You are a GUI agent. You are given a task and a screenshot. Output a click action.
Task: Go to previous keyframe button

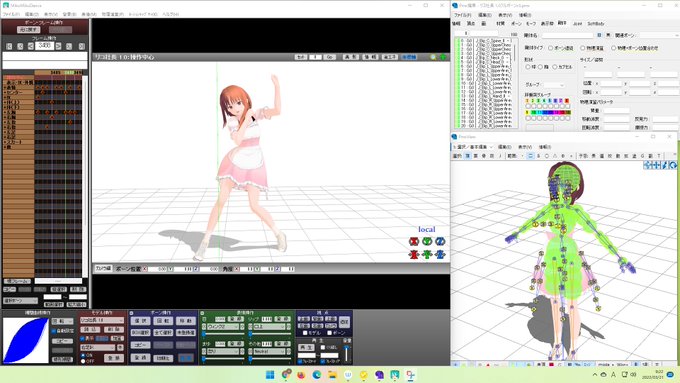(20, 46)
